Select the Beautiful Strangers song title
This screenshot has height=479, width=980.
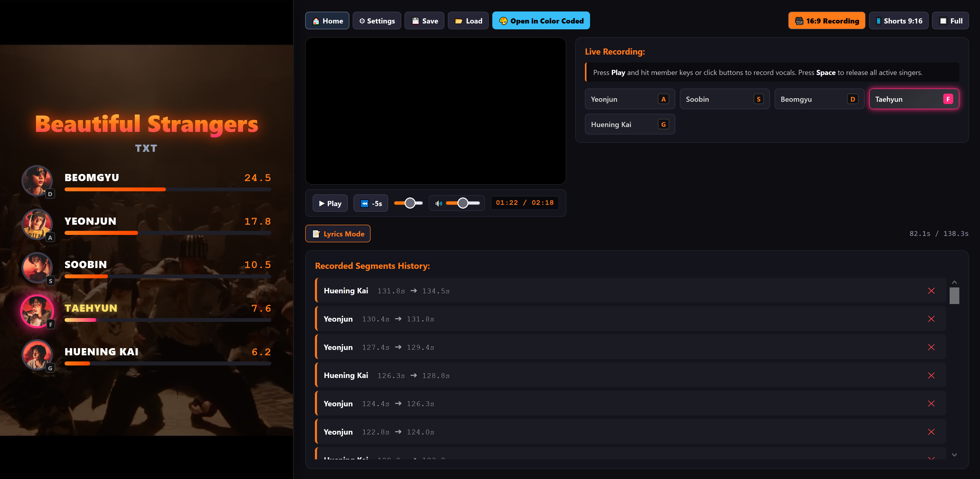[146, 124]
